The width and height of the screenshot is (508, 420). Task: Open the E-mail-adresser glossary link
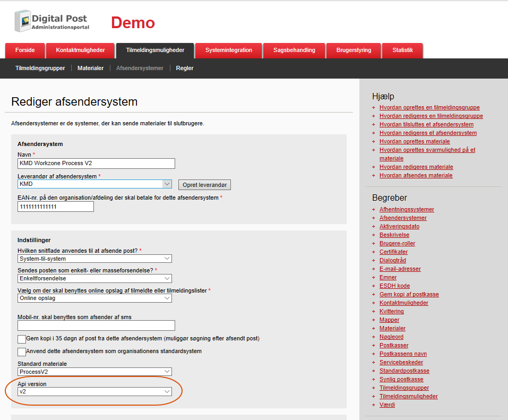coord(400,269)
